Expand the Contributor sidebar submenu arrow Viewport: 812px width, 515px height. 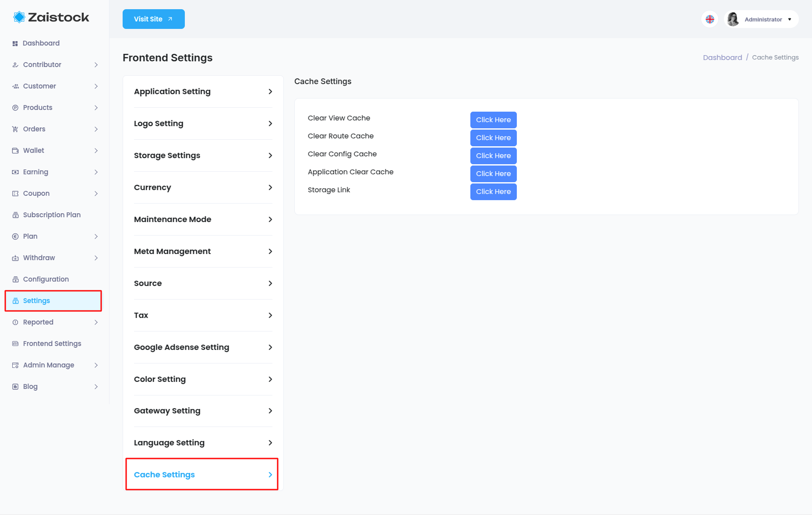[96, 65]
